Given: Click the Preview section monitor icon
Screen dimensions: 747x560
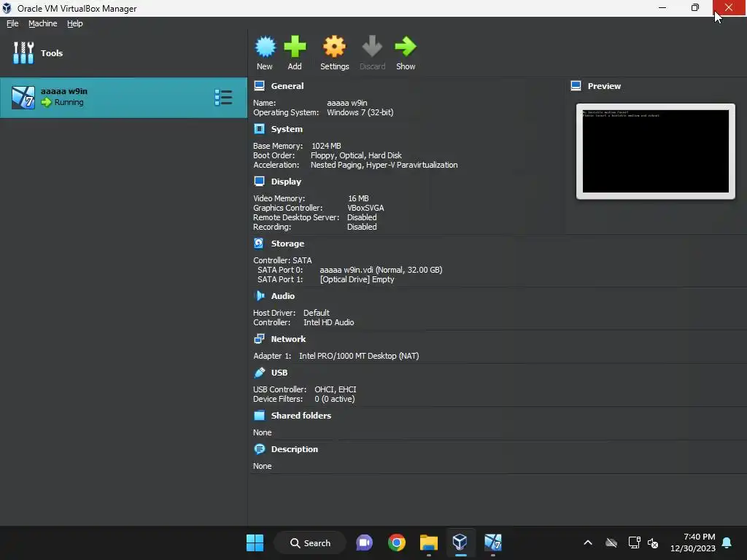Looking at the screenshot, I should click(576, 86).
